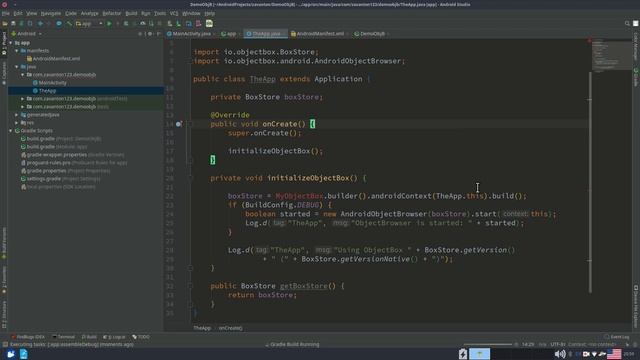Open the Device File Explorer side panel
Image resolution: width=640 pixels, height=360 pixels.
636,306
